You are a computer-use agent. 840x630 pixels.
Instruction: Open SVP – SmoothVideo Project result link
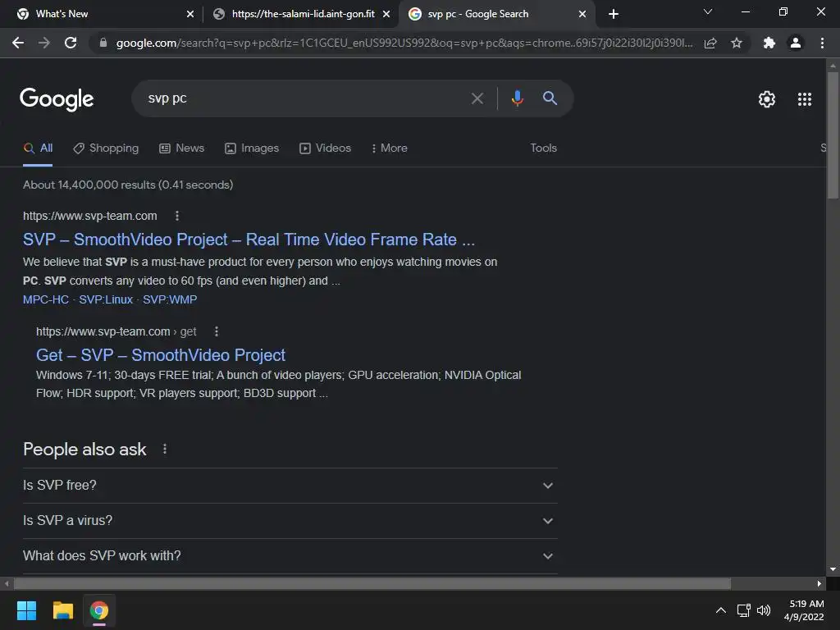click(249, 240)
